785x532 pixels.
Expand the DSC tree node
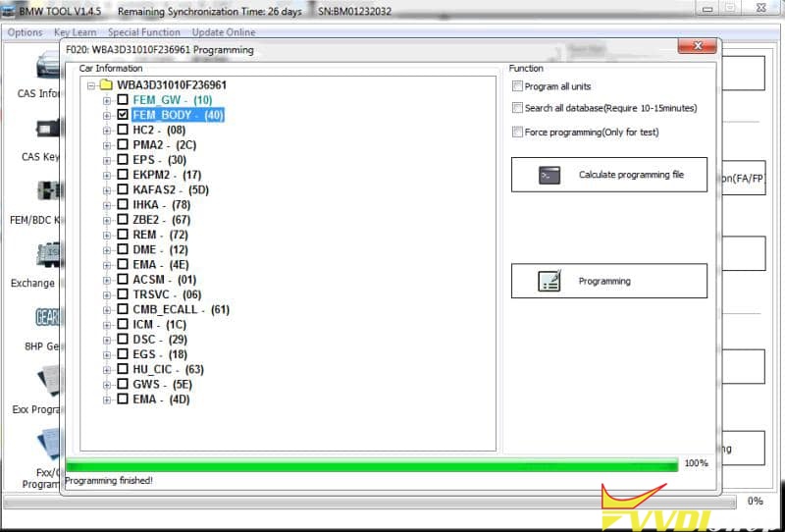point(107,341)
